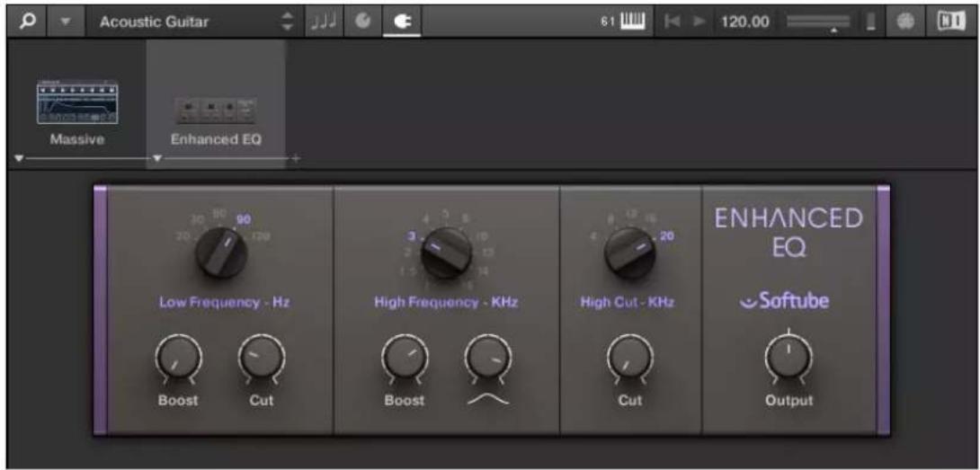Viewport: 980px width, 470px height.
Task: Open the scale/chord engine icon
Action: pyautogui.click(x=362, y=22)
